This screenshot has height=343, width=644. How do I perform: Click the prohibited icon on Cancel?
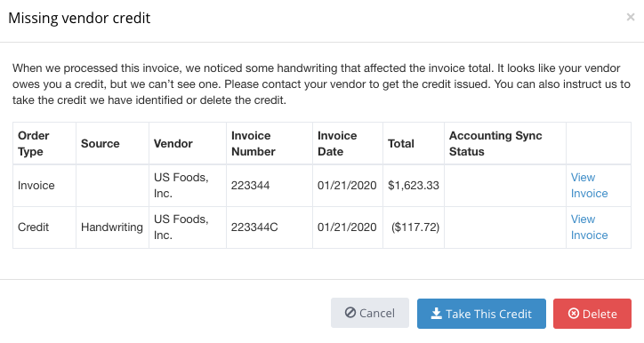click(x=350, y=313)
